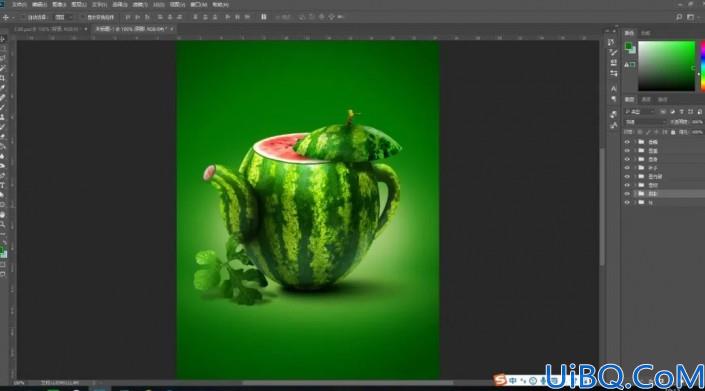Select the Horizontal Type (T) tool
The image size is (705, 391).
[3, 185]
